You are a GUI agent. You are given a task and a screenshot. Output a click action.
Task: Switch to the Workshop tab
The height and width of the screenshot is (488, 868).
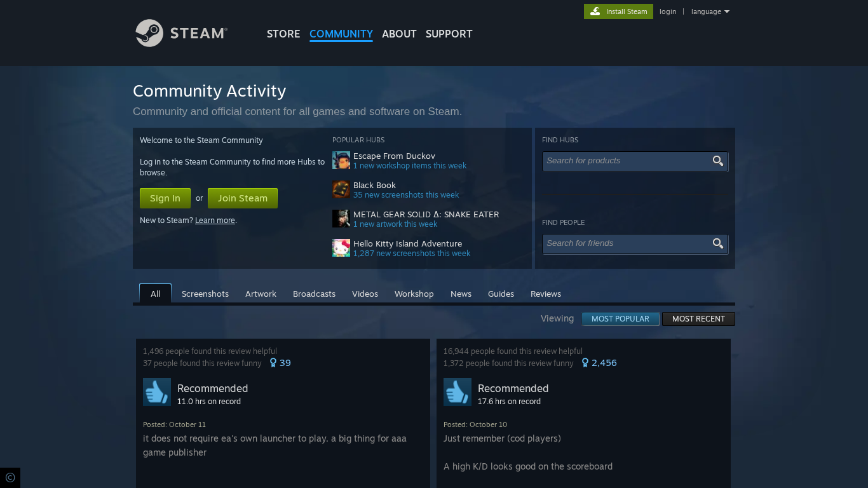point(414,294)
